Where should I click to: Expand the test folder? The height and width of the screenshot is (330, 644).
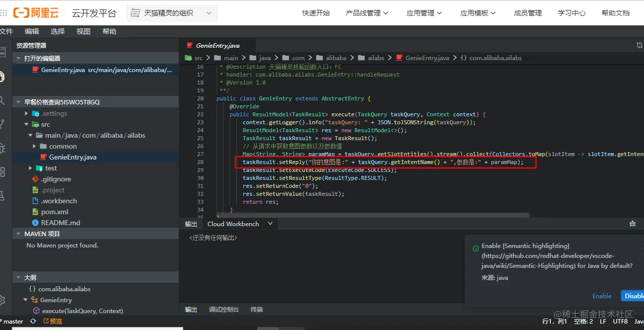30,168
